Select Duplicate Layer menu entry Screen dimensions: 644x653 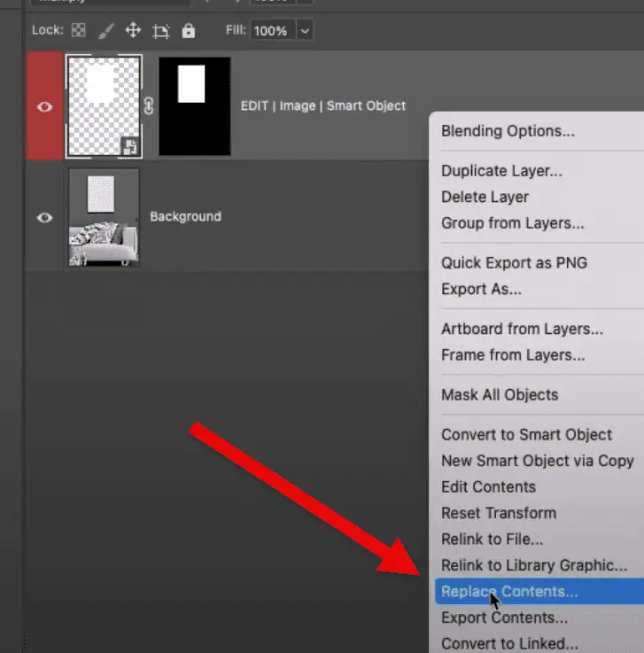(501, 171)
